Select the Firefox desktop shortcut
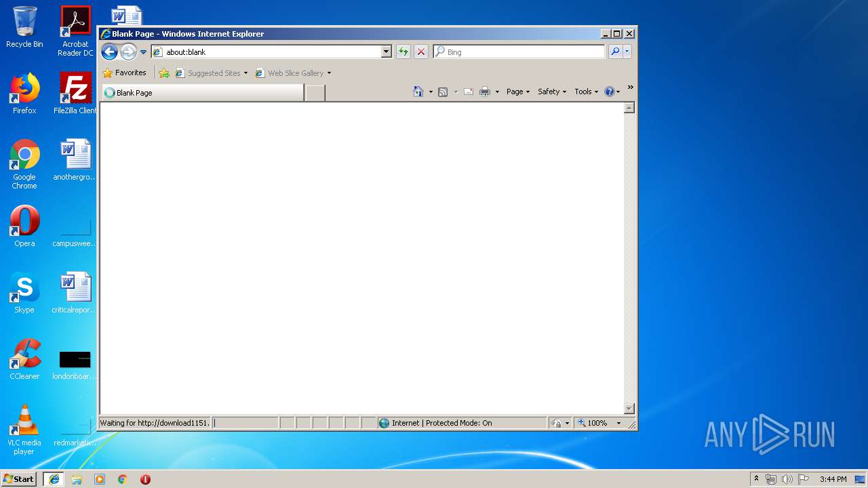Screen dimensions: 868x488 pyautogui.click(x=24, y=94)
